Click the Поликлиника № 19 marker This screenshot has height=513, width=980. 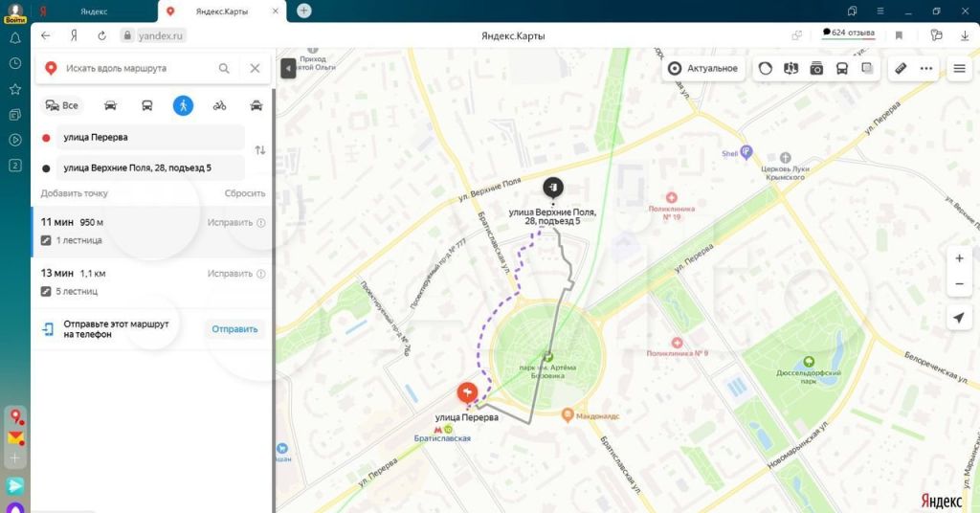pyautogui.click(x=671, y=198)
